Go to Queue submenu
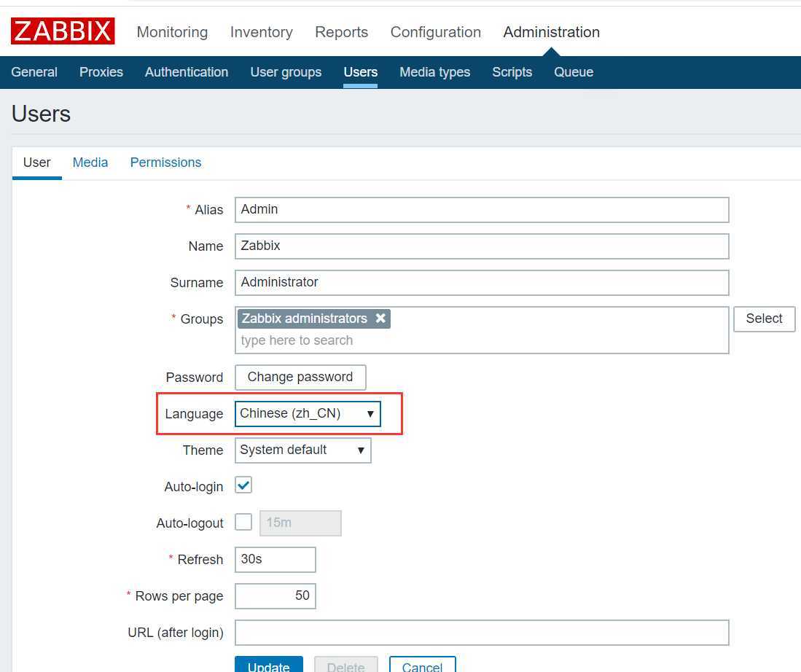This screenshot has height=672, width=801. (x=573, y=72)
